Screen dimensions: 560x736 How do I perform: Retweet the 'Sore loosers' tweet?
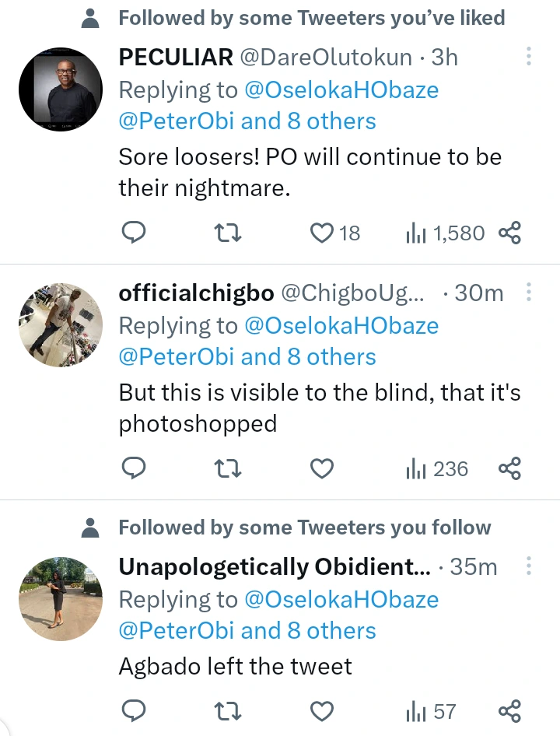tap(226, 233)
